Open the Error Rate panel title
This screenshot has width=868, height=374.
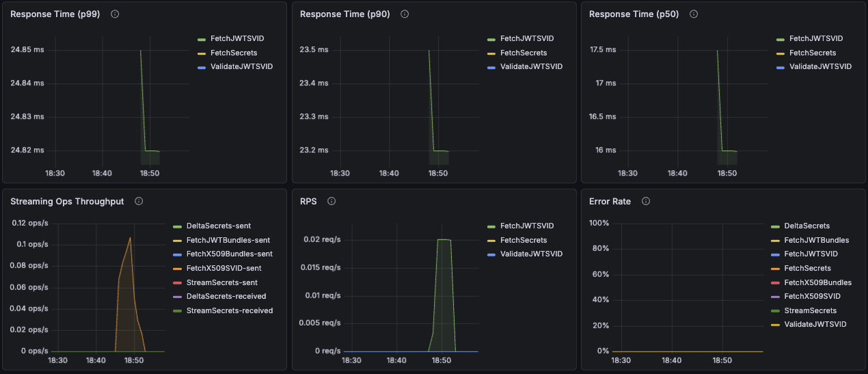pyautogui.click(x=610, y=201)
